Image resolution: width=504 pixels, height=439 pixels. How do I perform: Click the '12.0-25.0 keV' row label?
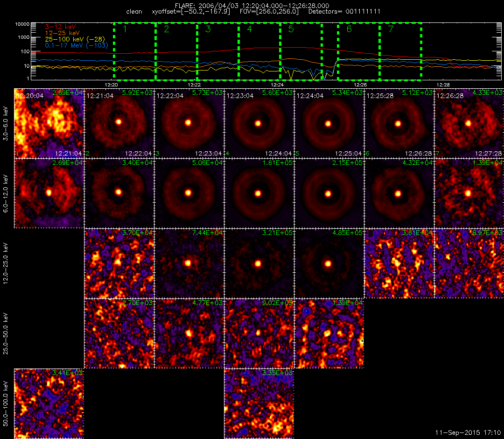[x=6, y=263]
